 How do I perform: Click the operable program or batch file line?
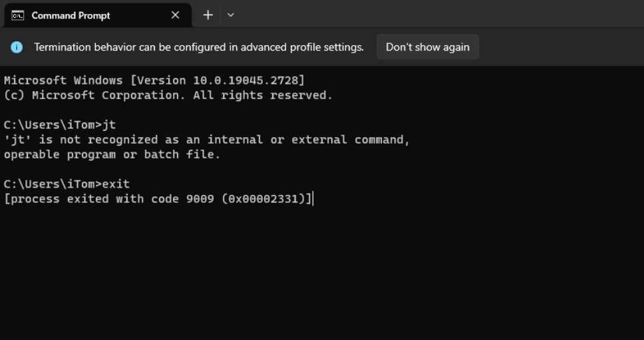point(112,155)
